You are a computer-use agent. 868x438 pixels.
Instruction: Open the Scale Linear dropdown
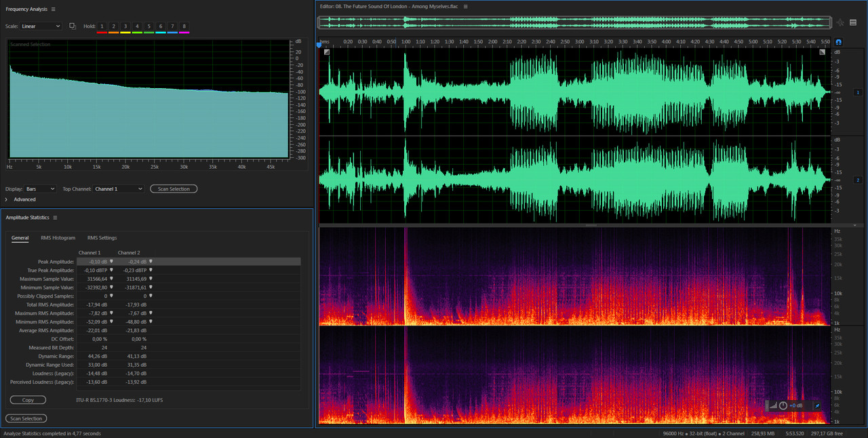41,26
